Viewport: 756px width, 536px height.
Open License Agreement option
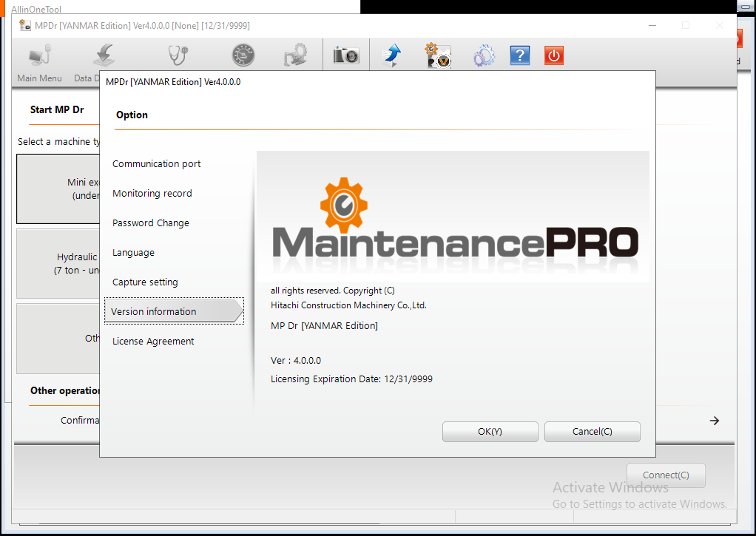(x=153, y=342)
